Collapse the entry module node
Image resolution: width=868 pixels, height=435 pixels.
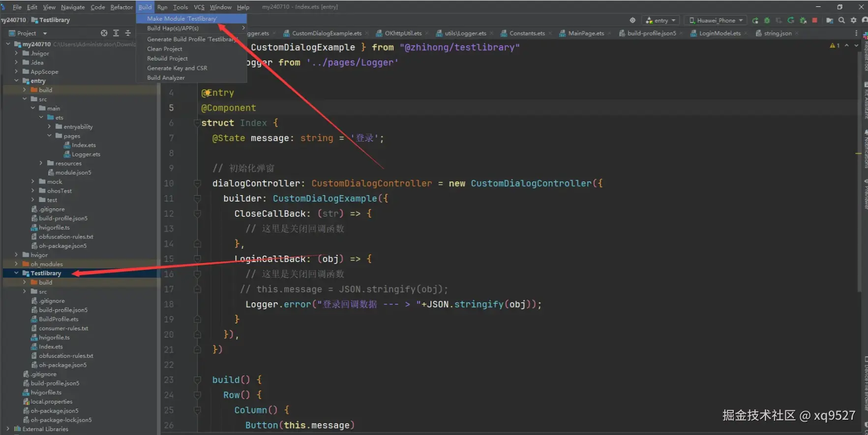(16, 81)
